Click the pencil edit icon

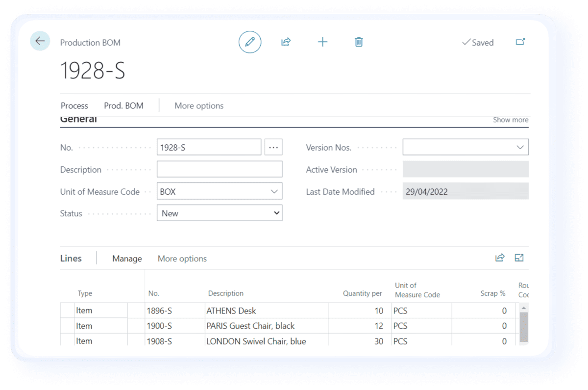250,42
